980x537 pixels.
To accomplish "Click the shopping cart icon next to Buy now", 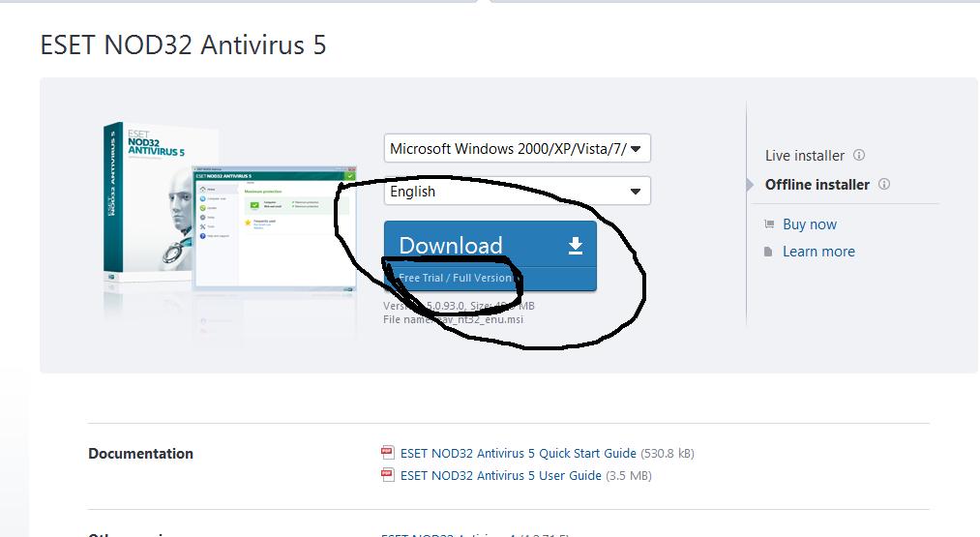I will [769, 224].
